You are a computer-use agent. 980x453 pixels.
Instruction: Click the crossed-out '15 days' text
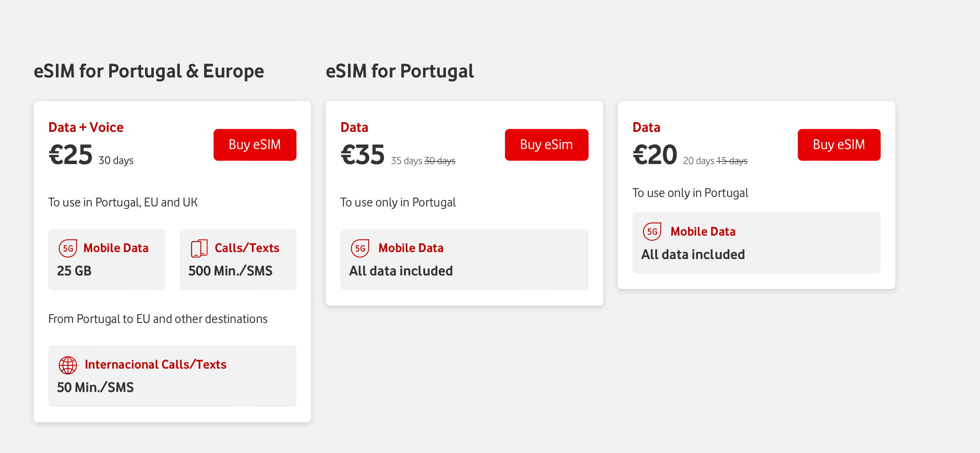click(x=732, y=161)
